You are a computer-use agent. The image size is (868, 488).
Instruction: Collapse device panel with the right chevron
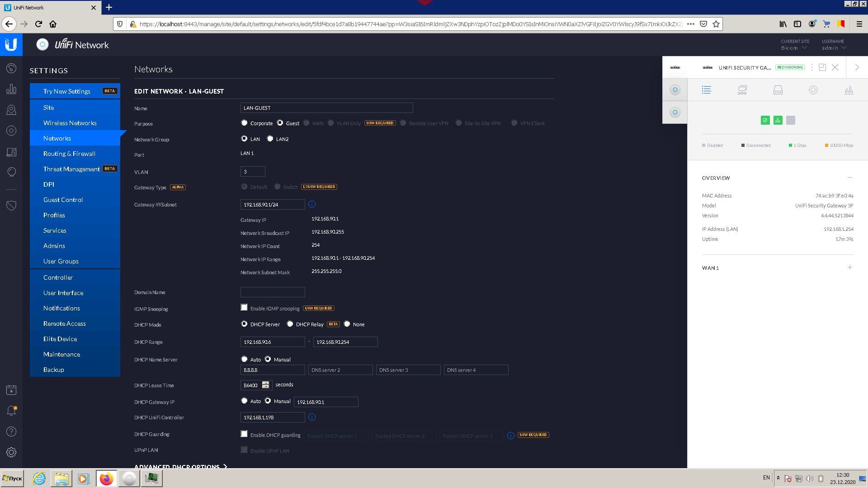(857, 67)
